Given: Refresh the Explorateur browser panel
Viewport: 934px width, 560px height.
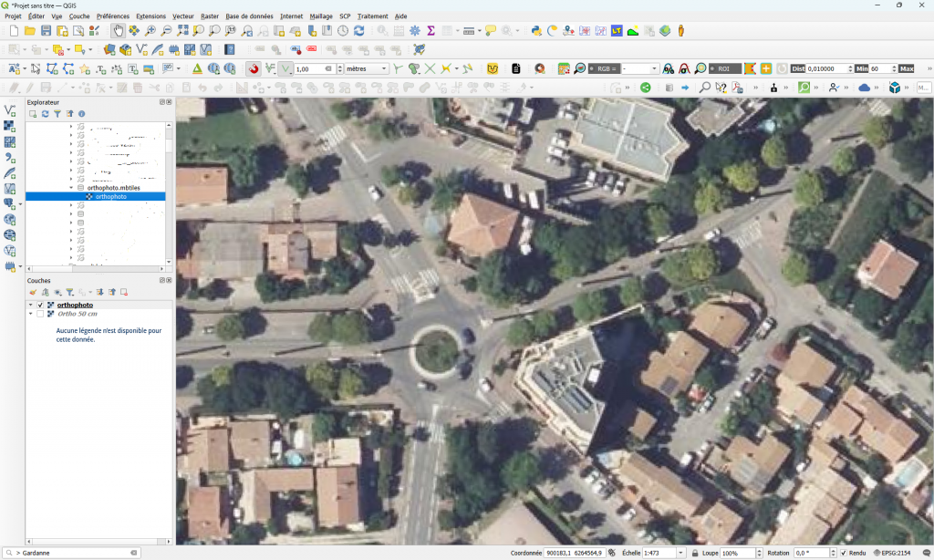Looking at the screenshot, I should click(45, 114).
